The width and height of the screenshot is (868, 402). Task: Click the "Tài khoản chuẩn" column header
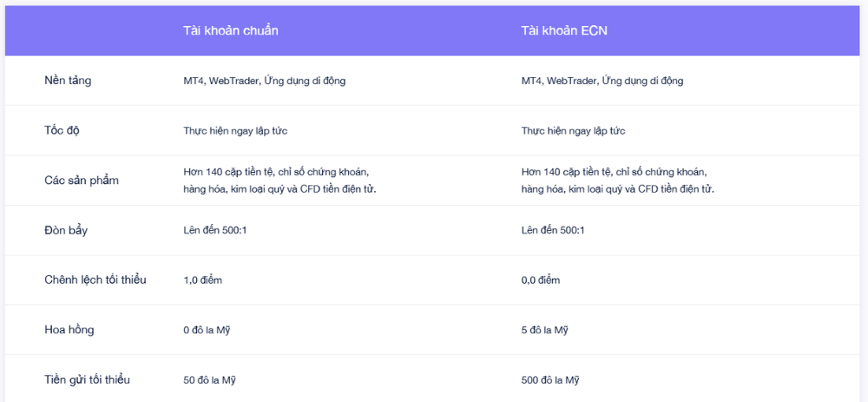[230, 30]
